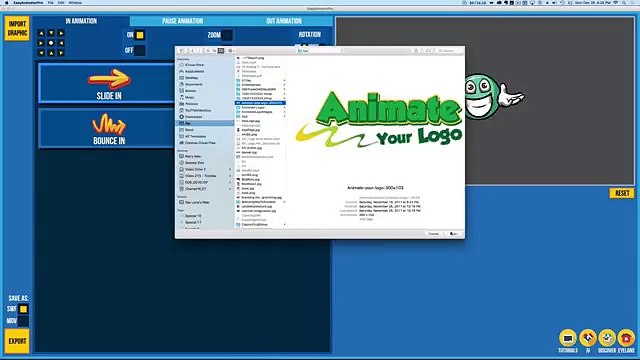This screenshot has height=360, width=640.
Task: Click the share icon in dialog toolbar
Action: 416,51
